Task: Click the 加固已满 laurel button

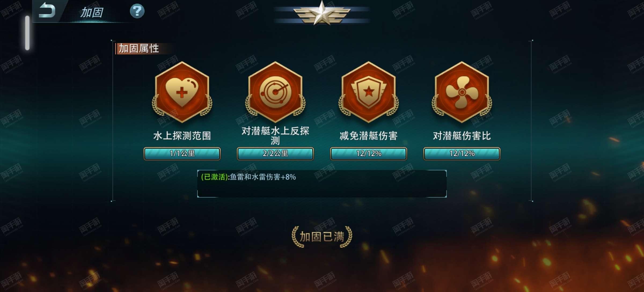Action: click(322, 236)
